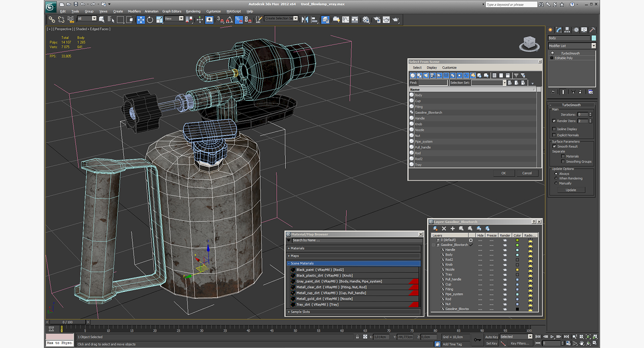Viewport: 644px width, 348px height.
Task: Enable the Render Iters checkbox
Action: (554, 121)
